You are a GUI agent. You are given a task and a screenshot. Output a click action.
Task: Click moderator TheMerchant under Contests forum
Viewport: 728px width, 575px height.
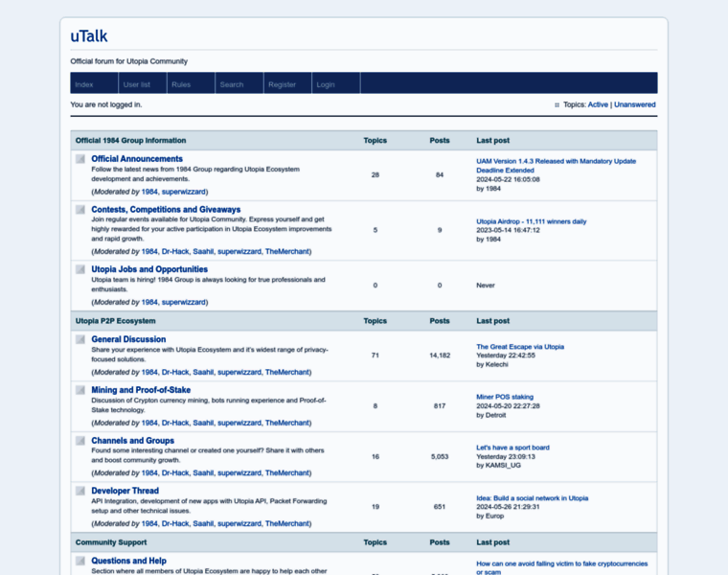[x=287, y=251]
